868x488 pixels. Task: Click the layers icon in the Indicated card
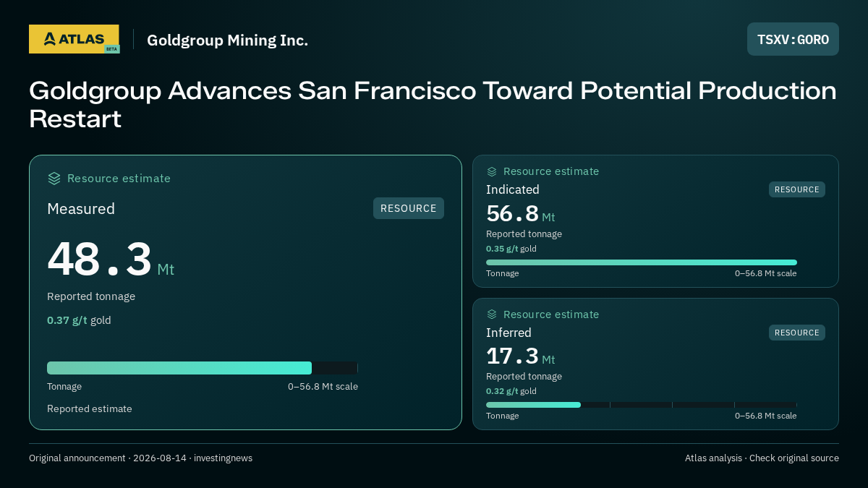pyautogui.click(x=492, y=171)
